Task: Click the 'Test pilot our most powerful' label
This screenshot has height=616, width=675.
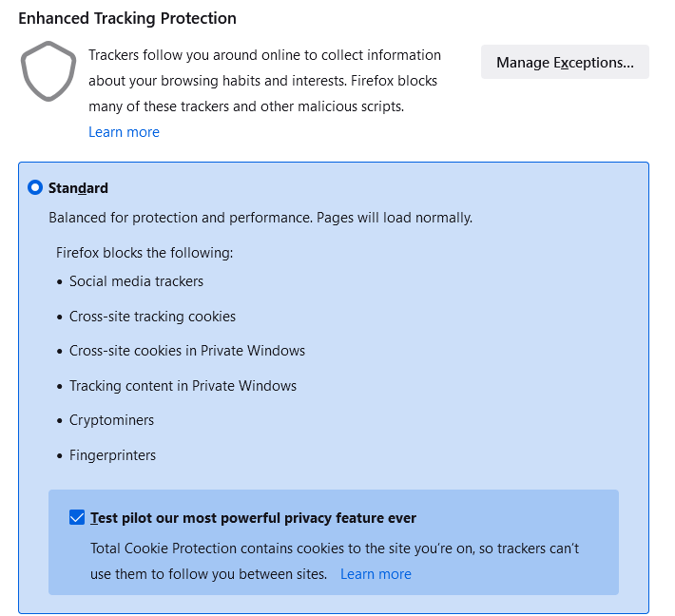Action: pos(253,518)
